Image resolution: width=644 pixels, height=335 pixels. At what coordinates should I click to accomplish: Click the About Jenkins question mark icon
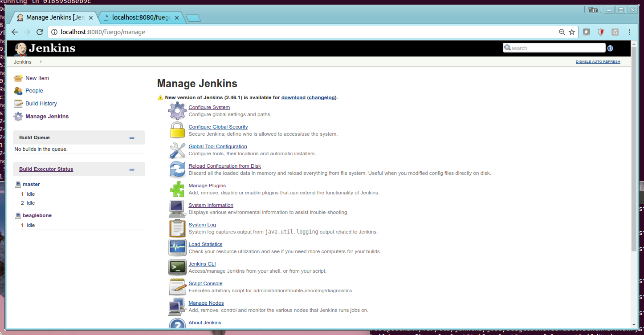point(177,323)
